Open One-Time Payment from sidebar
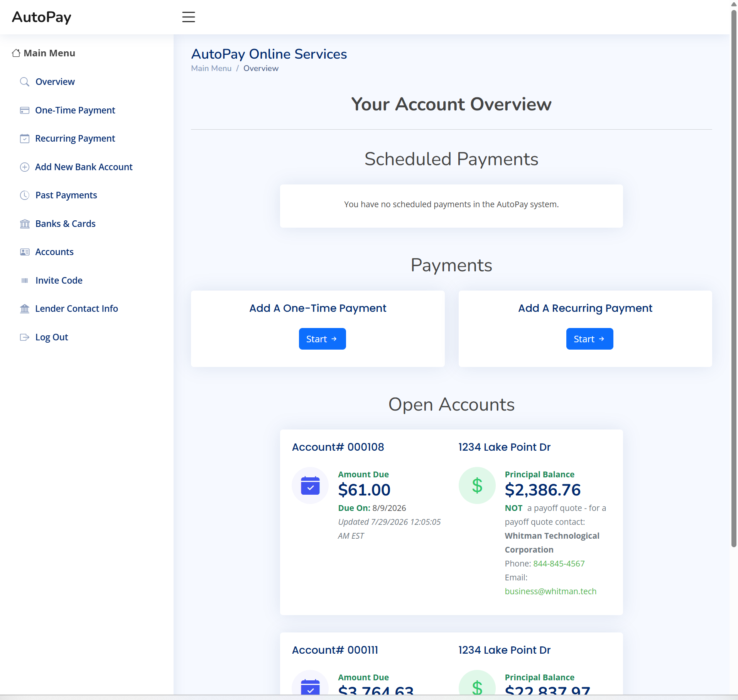Viewport: 738px width, 700px height. pyautogui.click(x=75, y=110)
